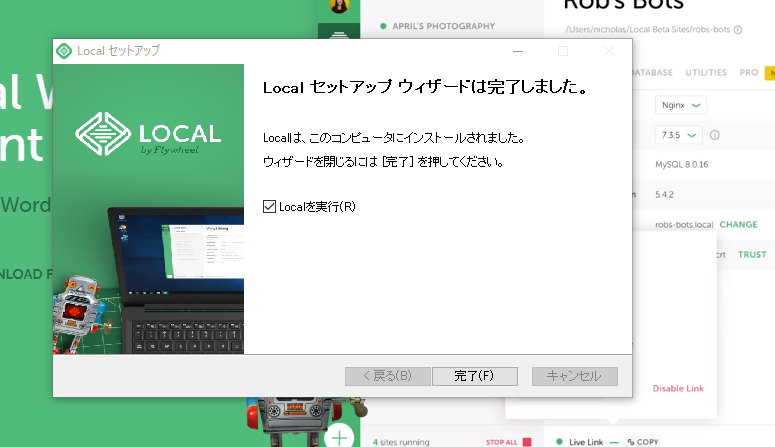Image resolution: width=775 pixels, height=447 pixels.
Task: Click the green plus add-site button
Action: (x=339, y=437)
